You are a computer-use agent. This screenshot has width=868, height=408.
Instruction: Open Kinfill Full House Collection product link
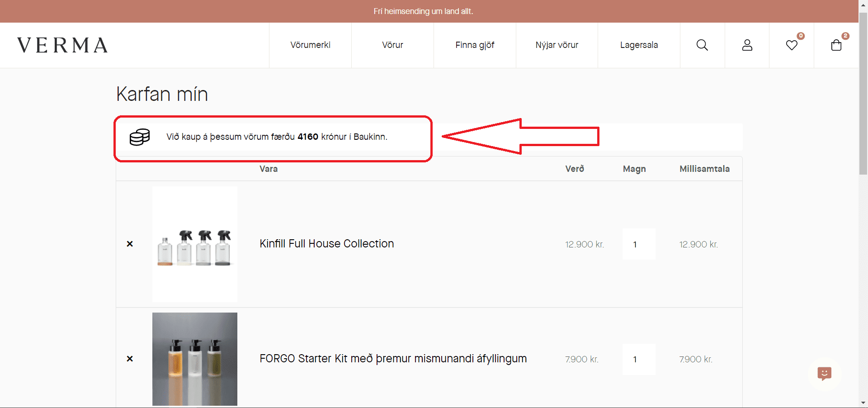click(326, 244)
